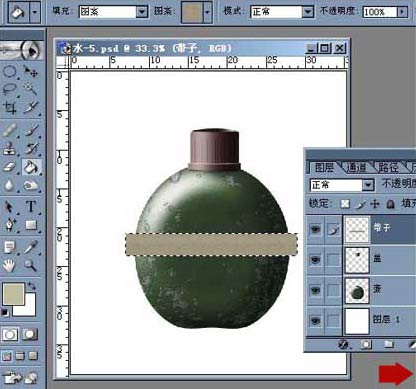Select the Elliptical Marquee tool
This screenshot has width=416, height=389.
point(10,71)
